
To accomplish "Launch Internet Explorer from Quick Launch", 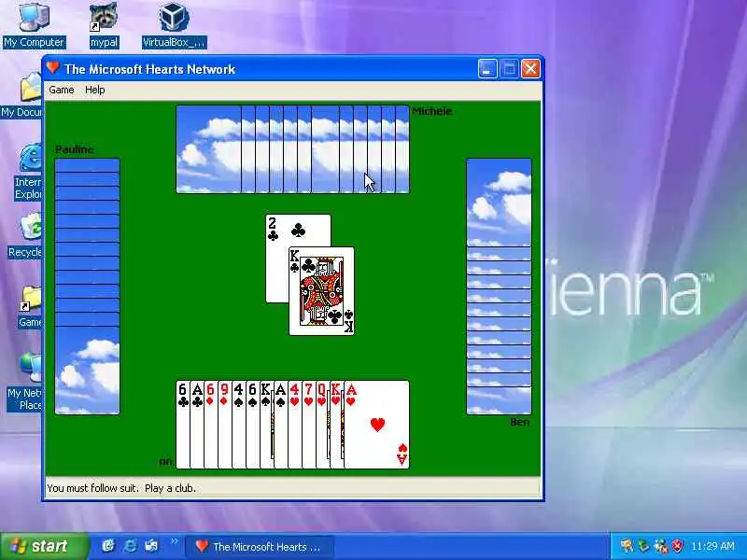I will tap(130, 546).
